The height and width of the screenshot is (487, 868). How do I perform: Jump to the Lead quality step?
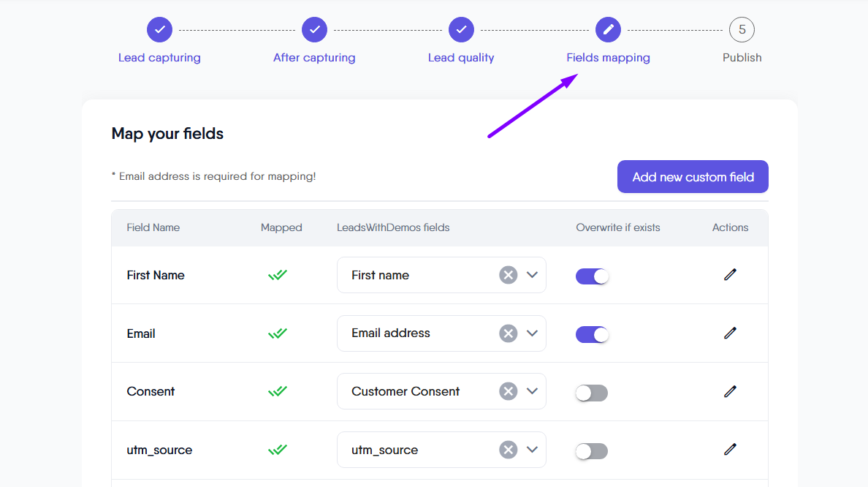pos(461,30)
